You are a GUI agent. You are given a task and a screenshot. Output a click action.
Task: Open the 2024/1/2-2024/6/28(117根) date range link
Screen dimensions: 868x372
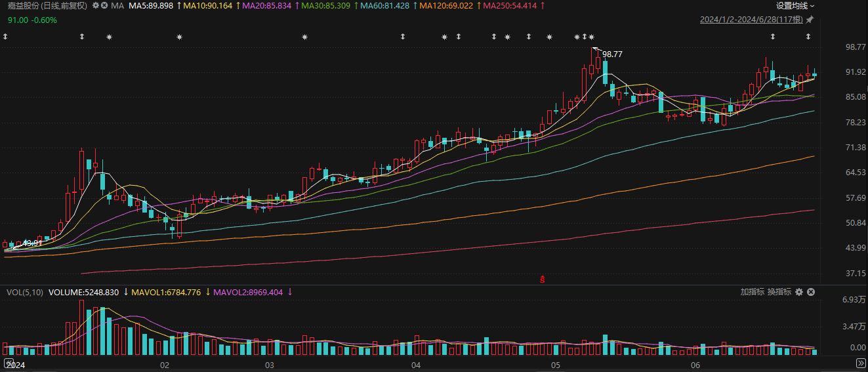(751, 20)
